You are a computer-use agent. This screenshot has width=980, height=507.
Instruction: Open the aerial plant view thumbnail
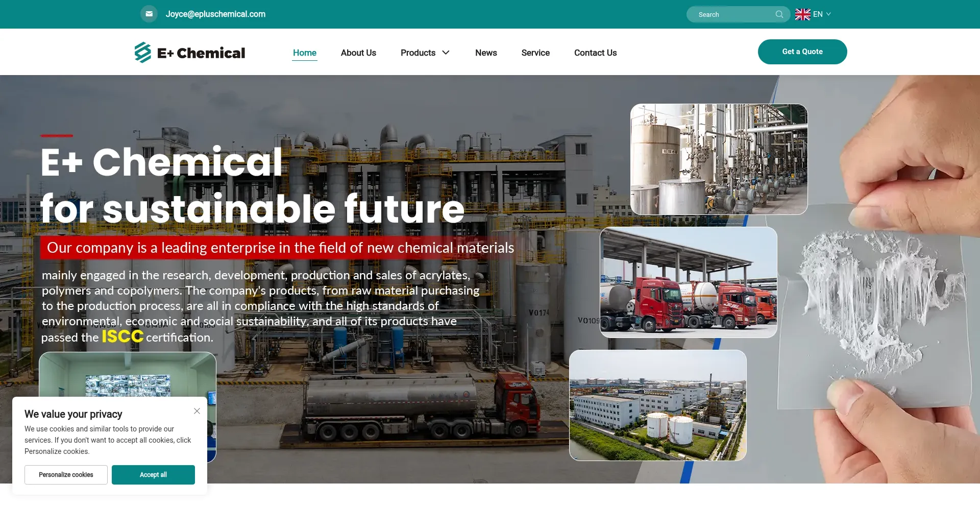pyautogui.click(x=658, y=405)
